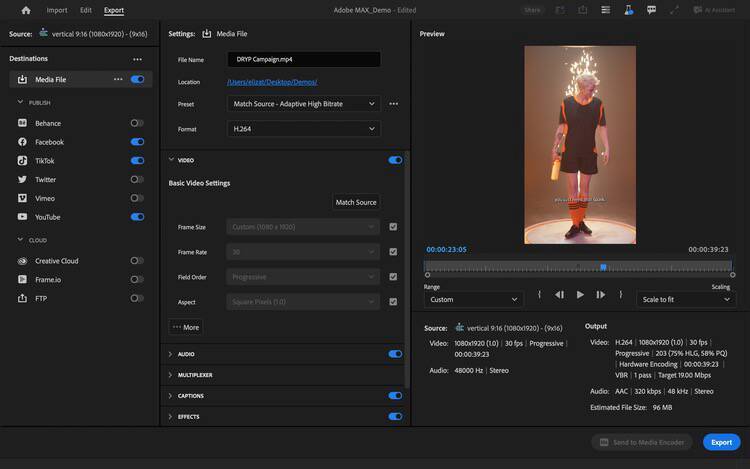Image resolution: width=750 pixels, height=469 pixels.
Task: Open the Scale to fit dropdown
Action: (x=686, y=299)
